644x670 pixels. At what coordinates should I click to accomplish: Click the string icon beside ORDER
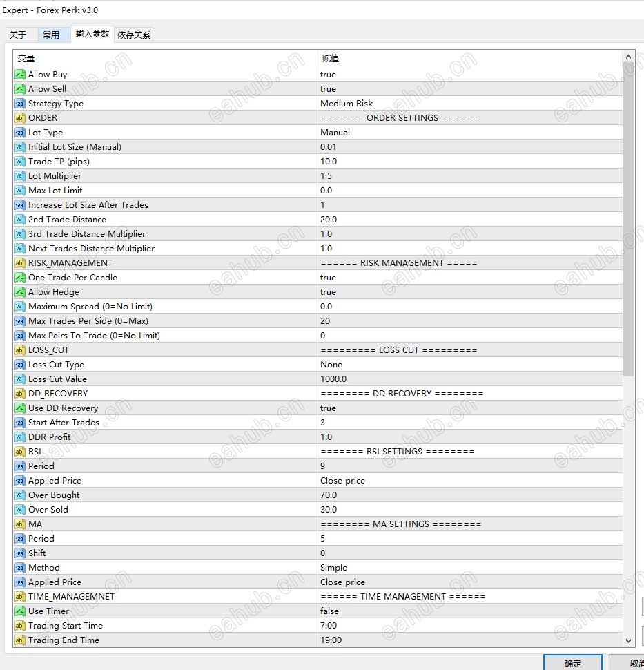click(19, 118)
